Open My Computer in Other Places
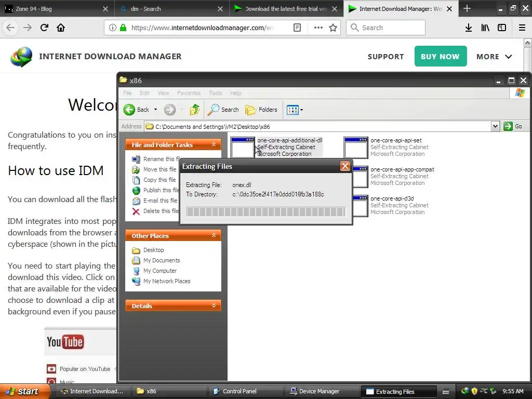This screenshot has width=532, height=399. coord(154,271)
